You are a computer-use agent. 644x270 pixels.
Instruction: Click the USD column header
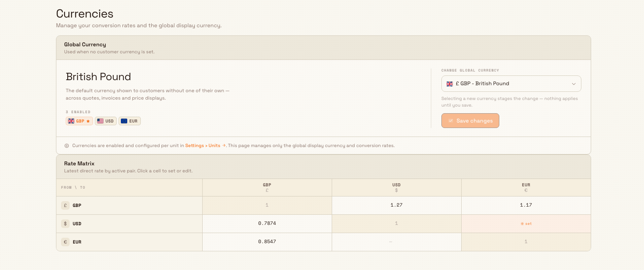(397, 188)
